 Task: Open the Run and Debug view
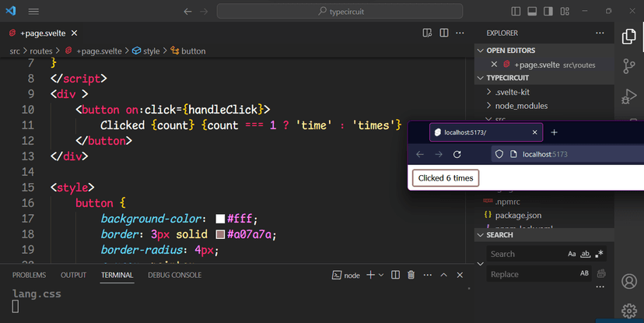point(629,97)
